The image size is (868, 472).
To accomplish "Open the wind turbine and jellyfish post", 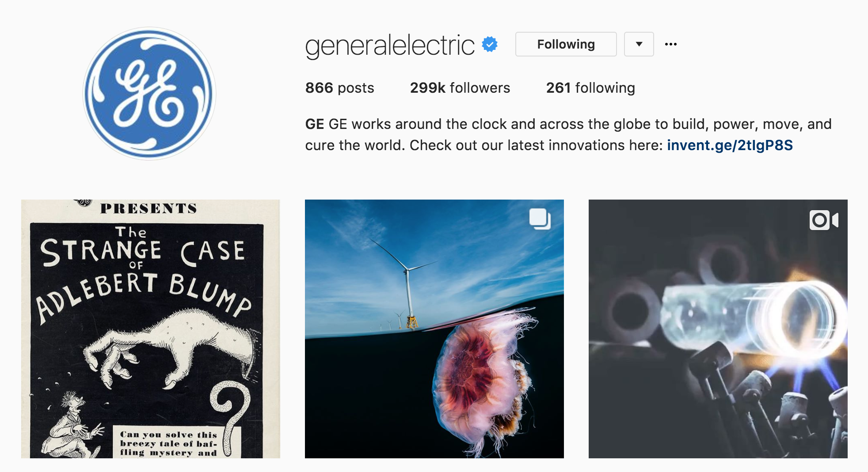I will [x=434, y=329].
